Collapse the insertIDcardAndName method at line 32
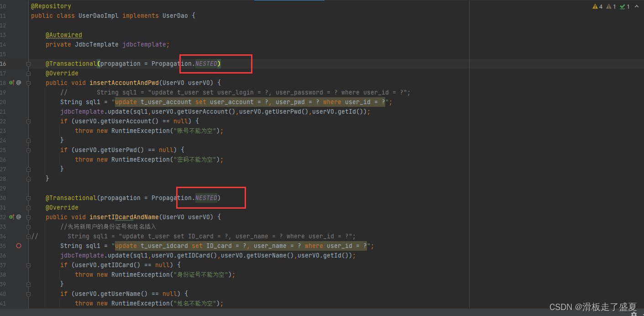 tap(28, 217)
